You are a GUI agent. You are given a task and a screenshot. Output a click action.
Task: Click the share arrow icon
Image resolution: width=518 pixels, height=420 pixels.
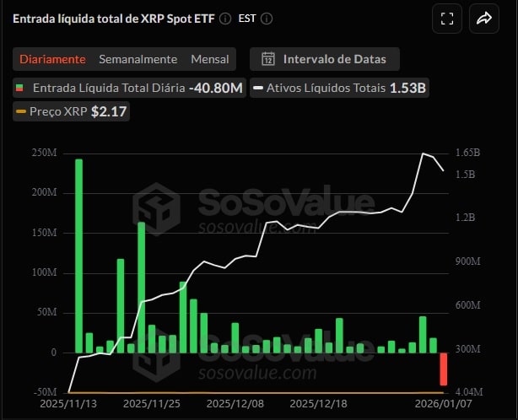(484, 19)
